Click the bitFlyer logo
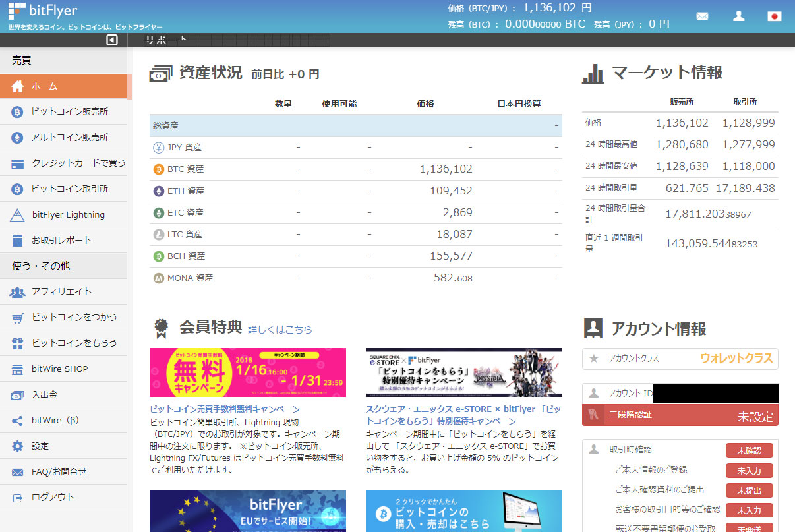 pyautogui.click(x=44, y=11)
